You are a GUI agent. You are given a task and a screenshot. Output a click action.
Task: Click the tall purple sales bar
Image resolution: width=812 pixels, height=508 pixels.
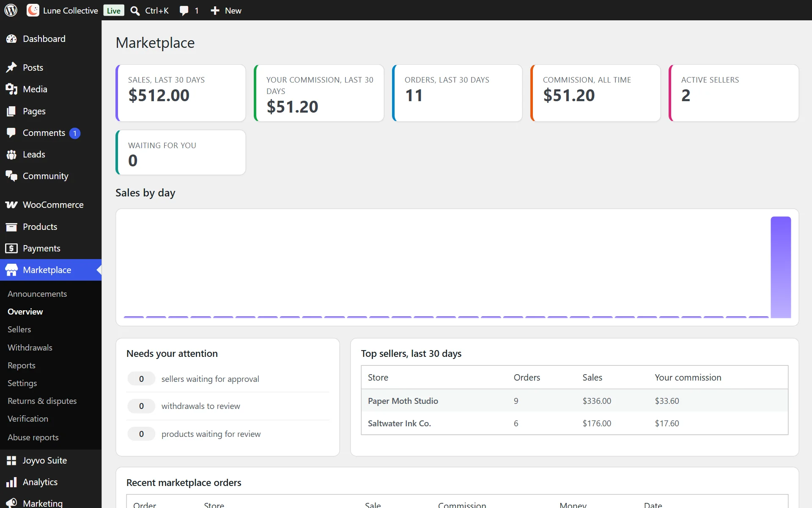(x=781, y=267)
